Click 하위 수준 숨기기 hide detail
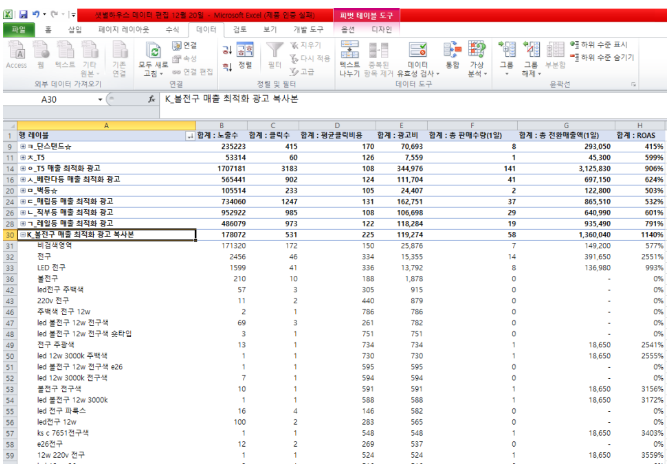The height and width of the screenshot is (472, 668). (x=602, y=57)
